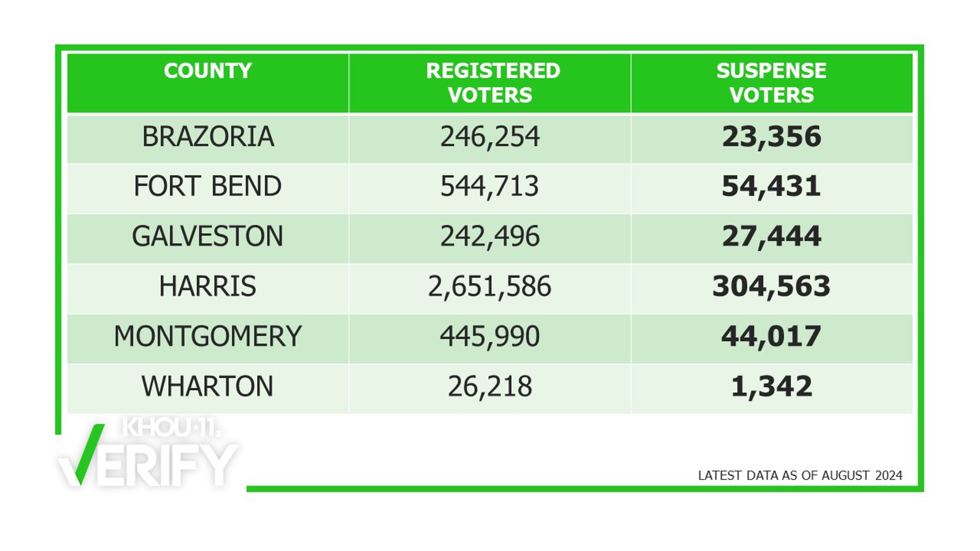Select Brazoria registered voters value 246,254
980x551 pixels.
click(x=490, y=137)
